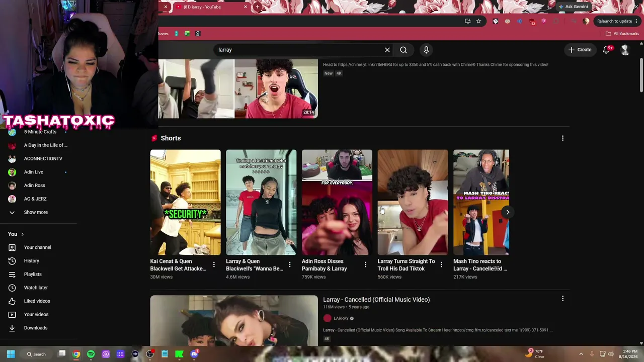Open the green Kick app on taskbar
The width and height of the screenshot is (644, 362).
point(179,354)
